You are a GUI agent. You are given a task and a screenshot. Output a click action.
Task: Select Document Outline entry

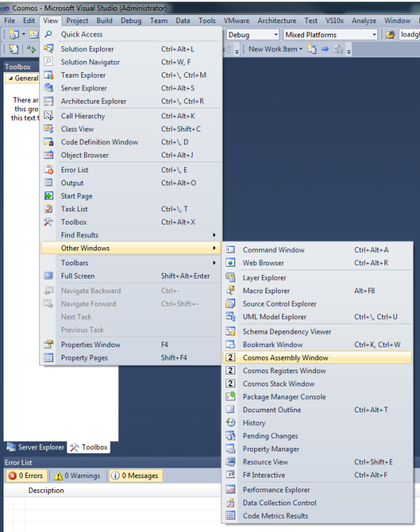click(317, 410)
